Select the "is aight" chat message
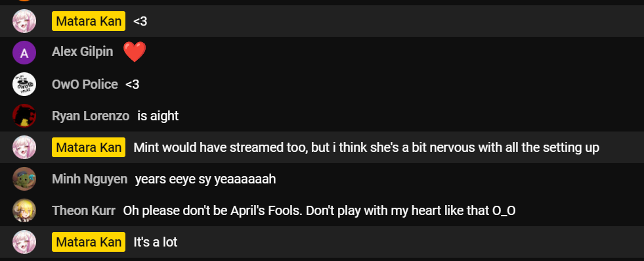644x261 pixels. (x=158, y=116)
